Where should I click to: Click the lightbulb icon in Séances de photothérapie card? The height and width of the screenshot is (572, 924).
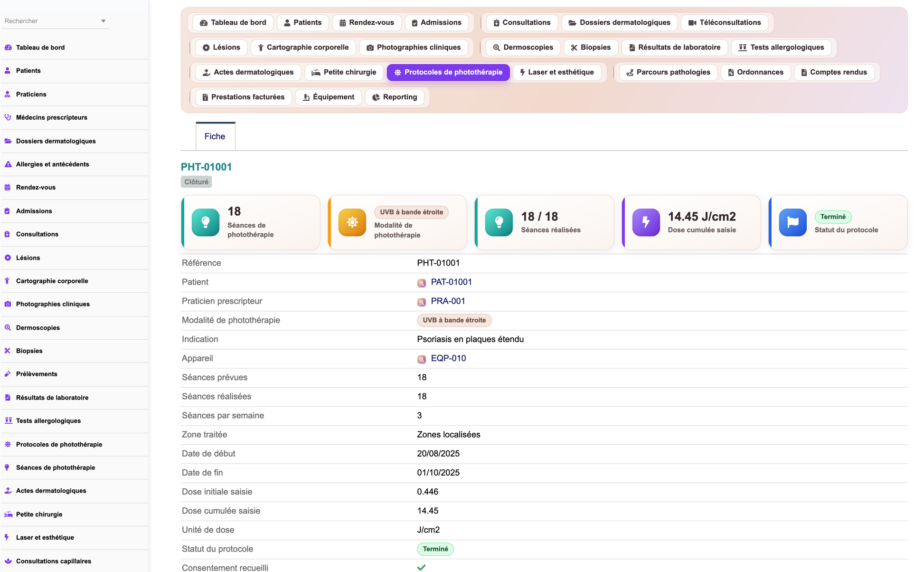coord(205,222)
